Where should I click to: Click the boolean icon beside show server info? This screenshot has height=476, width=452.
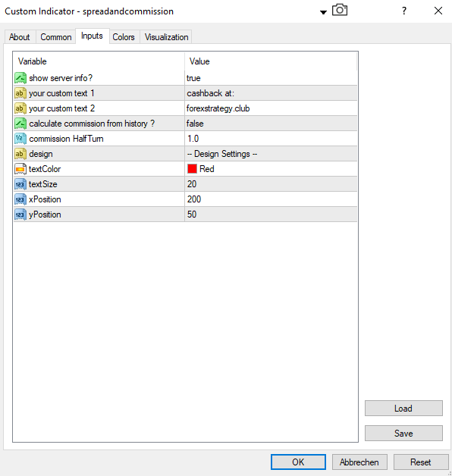(x=20, y=78)
